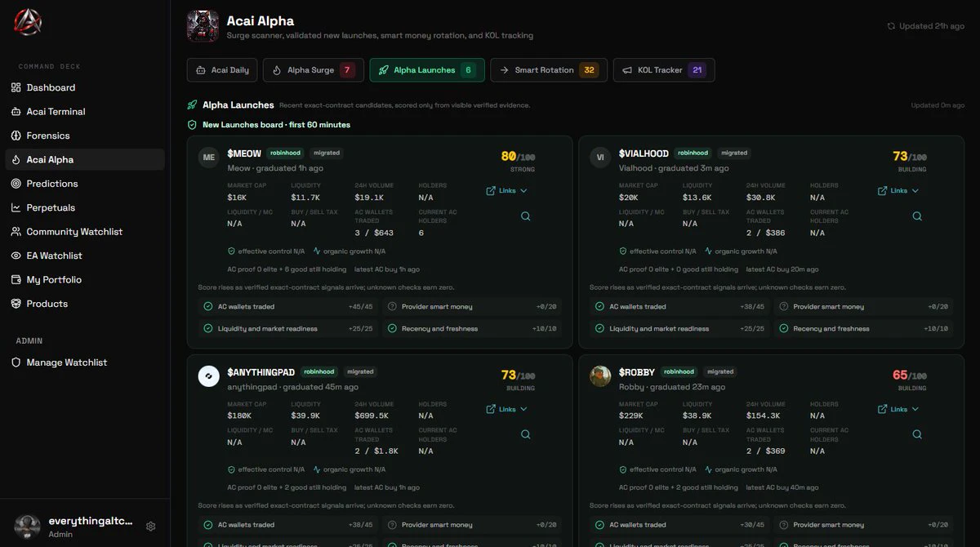Screen dimensions: 980x547
Task: Click the rocket icon beside Alpha Launches heading
Action: tap(192, 105)
